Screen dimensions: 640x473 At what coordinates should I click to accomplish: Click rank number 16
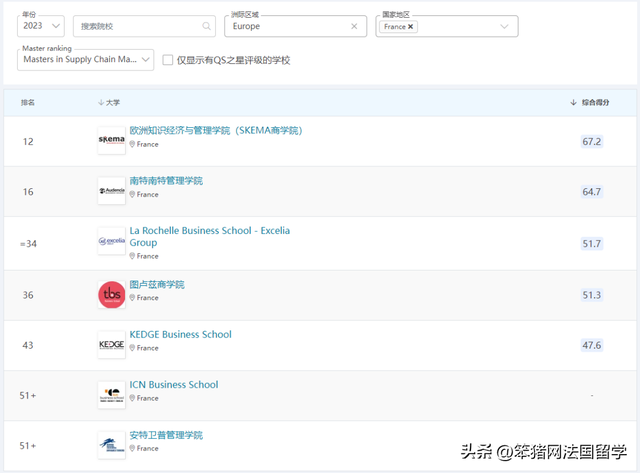(x=28, y=192)
